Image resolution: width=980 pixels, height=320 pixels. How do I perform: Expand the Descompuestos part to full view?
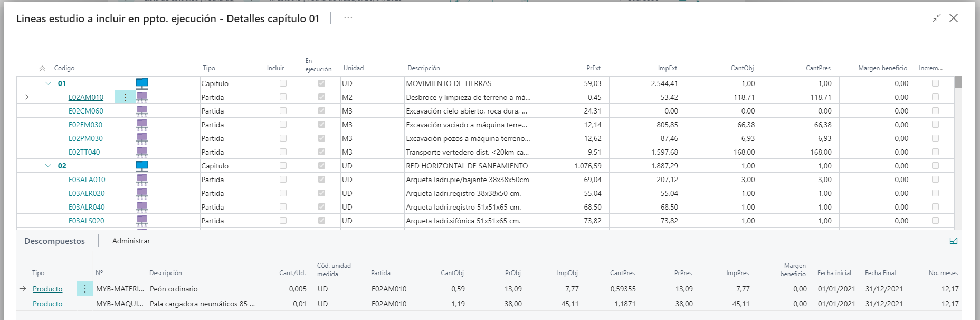click(x=953, y=241)
